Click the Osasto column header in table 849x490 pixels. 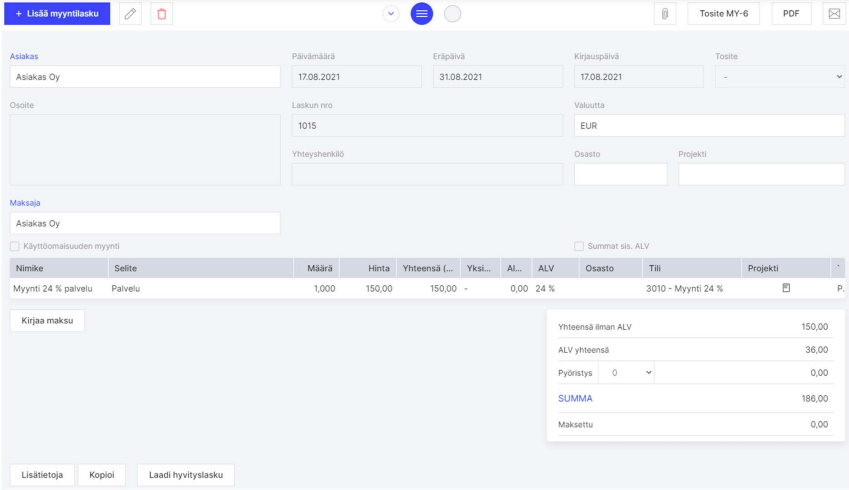[x=611, y=268]
